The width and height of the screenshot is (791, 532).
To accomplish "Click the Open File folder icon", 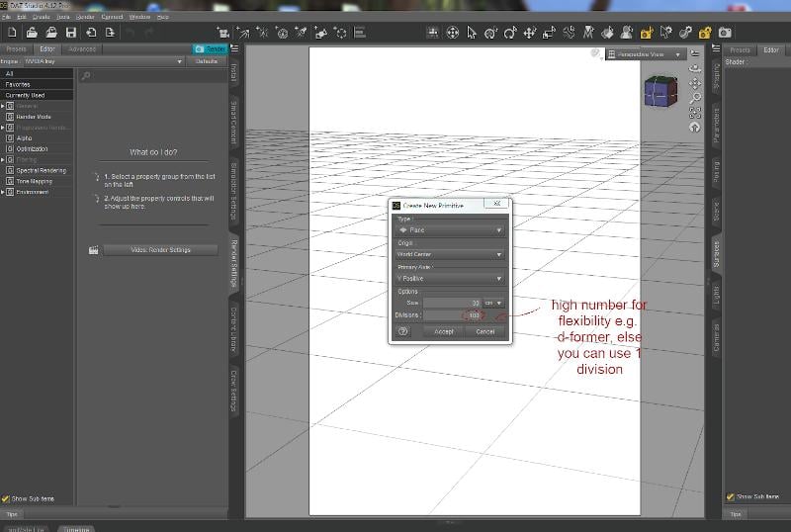I will (x=32, y=33).
